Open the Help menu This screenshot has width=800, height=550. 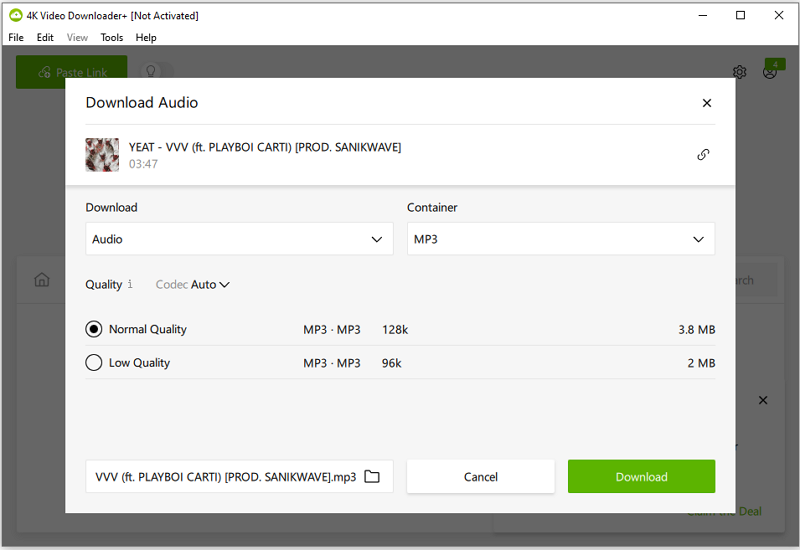(x=146, y=37)
